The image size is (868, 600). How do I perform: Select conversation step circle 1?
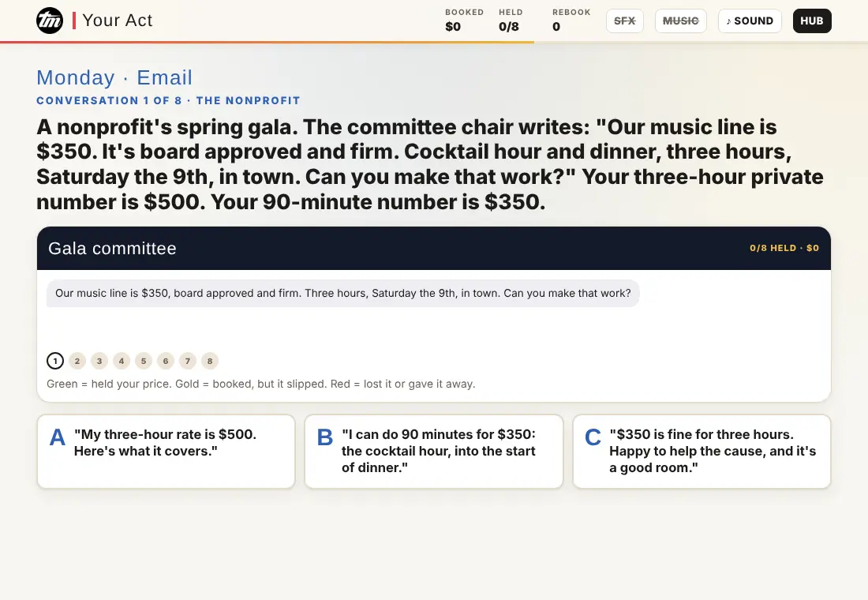coord(55,361)
